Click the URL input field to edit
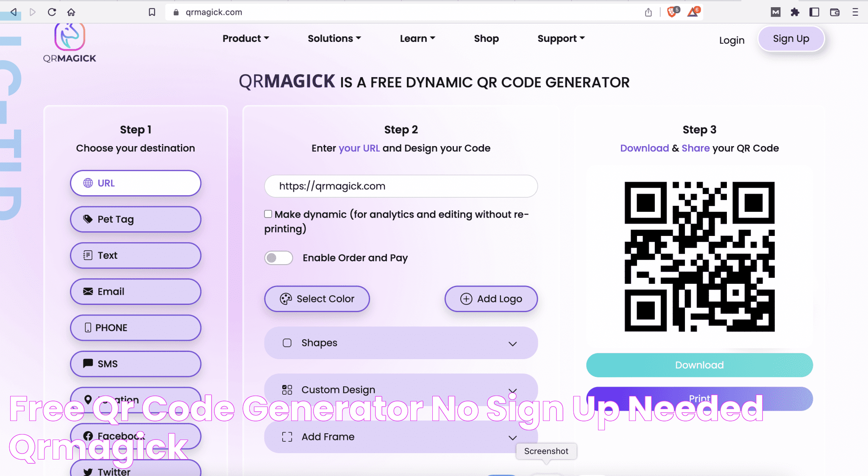Viewport: 868px width, 476px height. coord(401,186)
